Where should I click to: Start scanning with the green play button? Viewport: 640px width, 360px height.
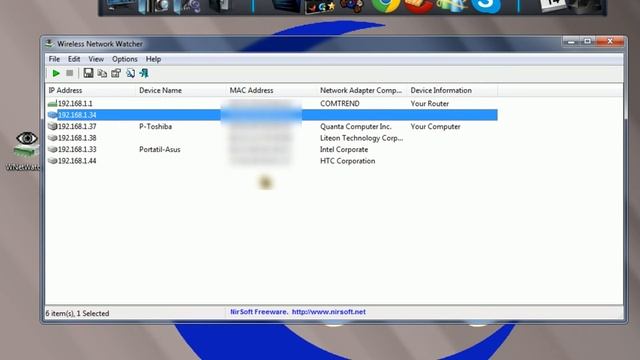point(56,73)
